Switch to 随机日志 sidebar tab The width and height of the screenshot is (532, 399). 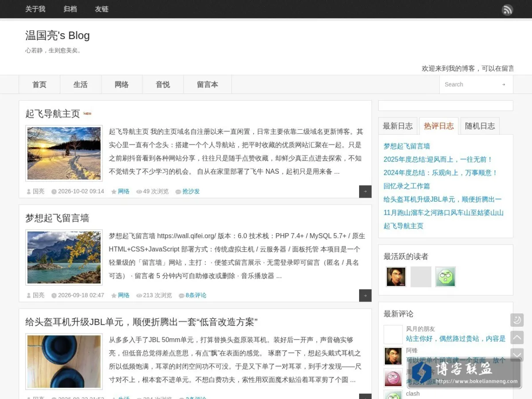480,126
